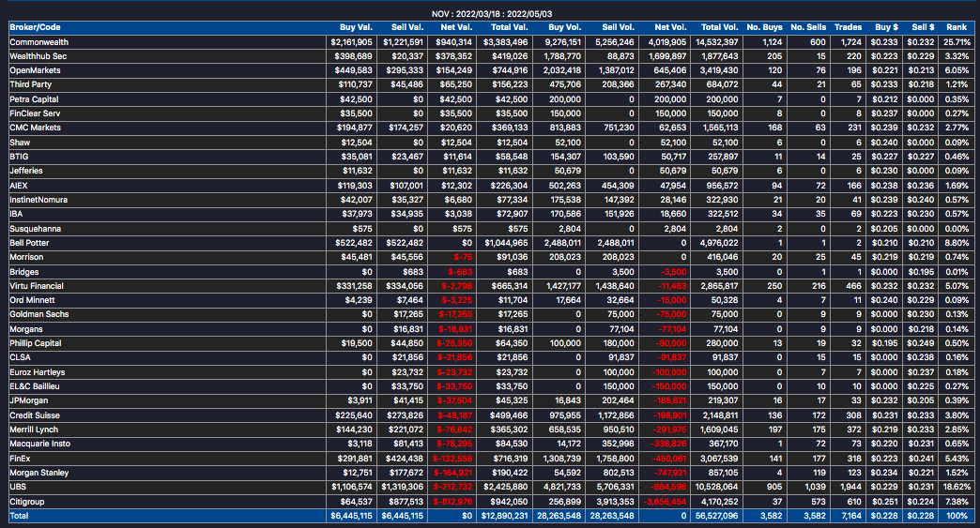
Task: Select the CMC Markets broker name
Action: pos(35,128)
